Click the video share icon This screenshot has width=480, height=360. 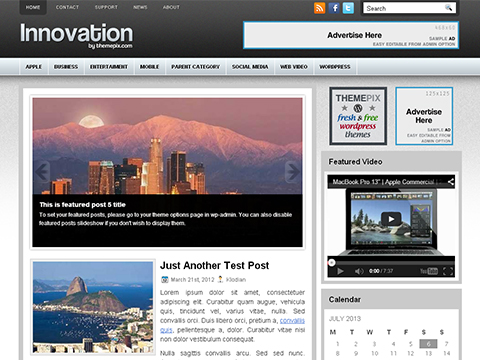click(x=451, y=182)
